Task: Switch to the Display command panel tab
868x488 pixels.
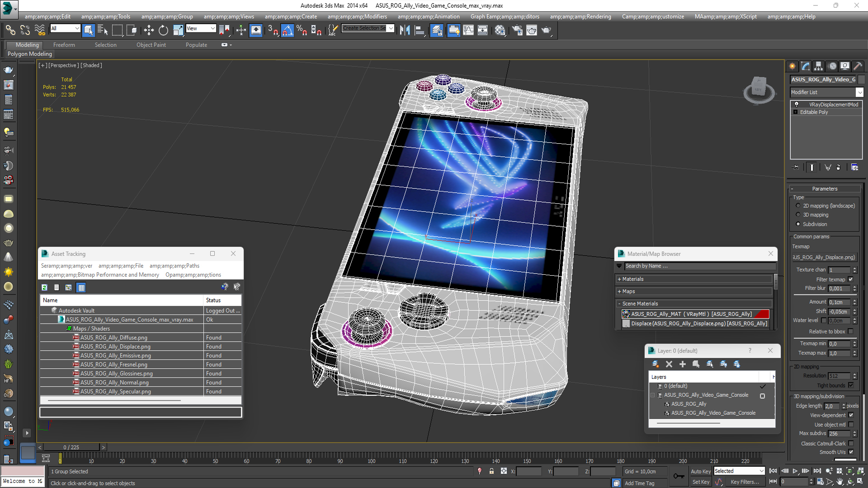Action: [x=845, y=66]
